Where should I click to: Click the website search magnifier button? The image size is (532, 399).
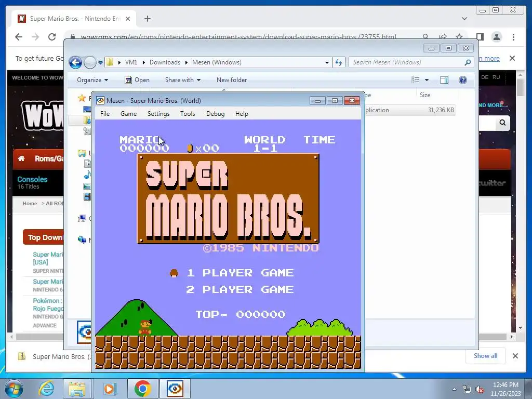pyautogui.click(x=502, y=123)
